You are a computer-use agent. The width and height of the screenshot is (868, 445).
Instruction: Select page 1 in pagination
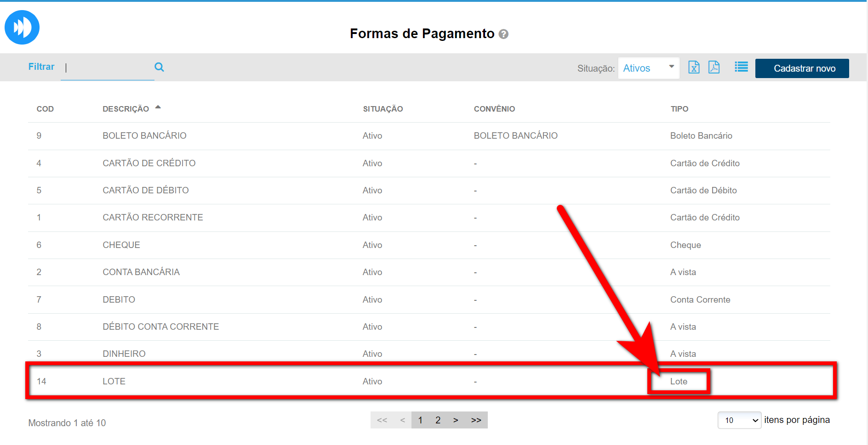[x=420, y=420]
